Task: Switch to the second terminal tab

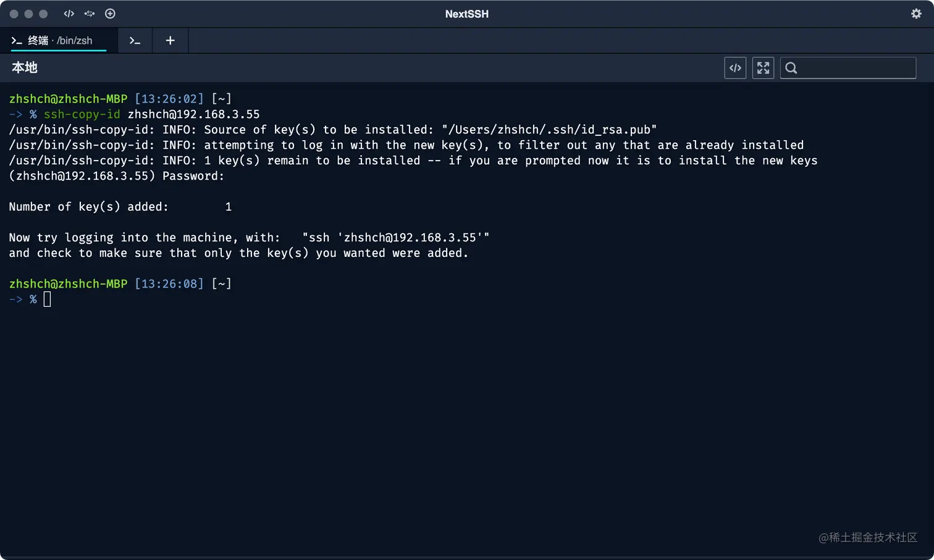Action: coord(135,41)
